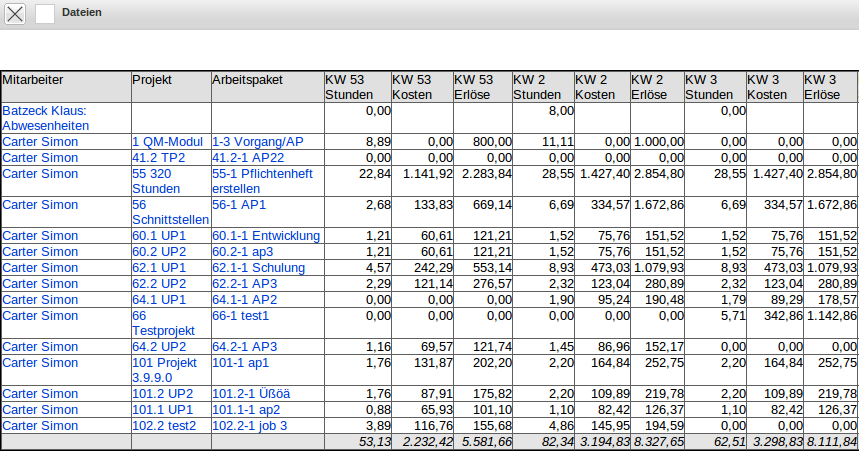This screenshot has height=451, width=859.
Task: Open project link 64.2 UP2
Action: [x=159, y=346]
